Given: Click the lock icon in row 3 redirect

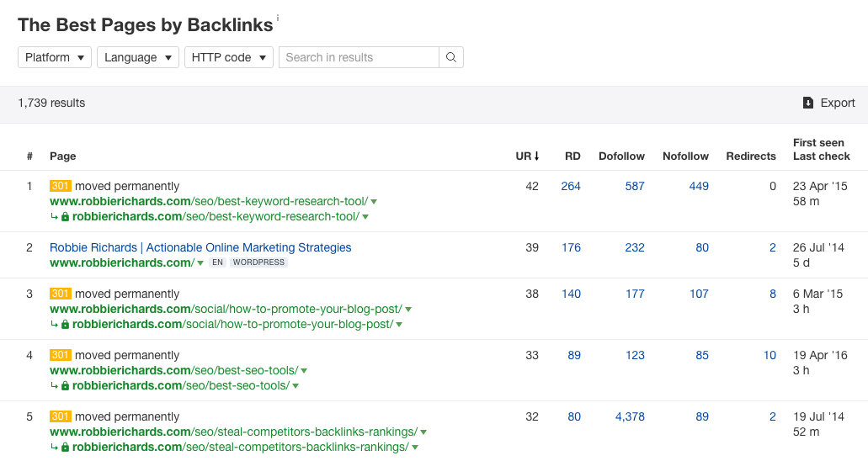Looking at the screenshot, I should pyautogui.click(x=65, y=325).
